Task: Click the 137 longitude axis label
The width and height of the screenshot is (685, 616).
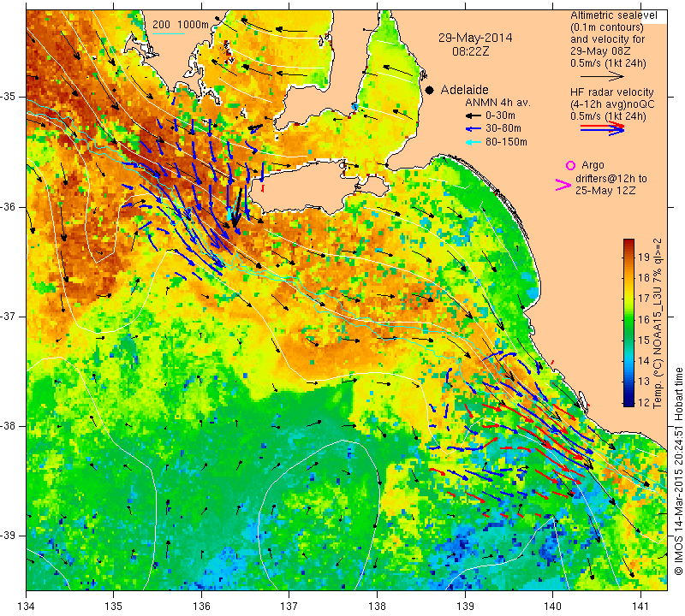Action: (x=289, y=607)
